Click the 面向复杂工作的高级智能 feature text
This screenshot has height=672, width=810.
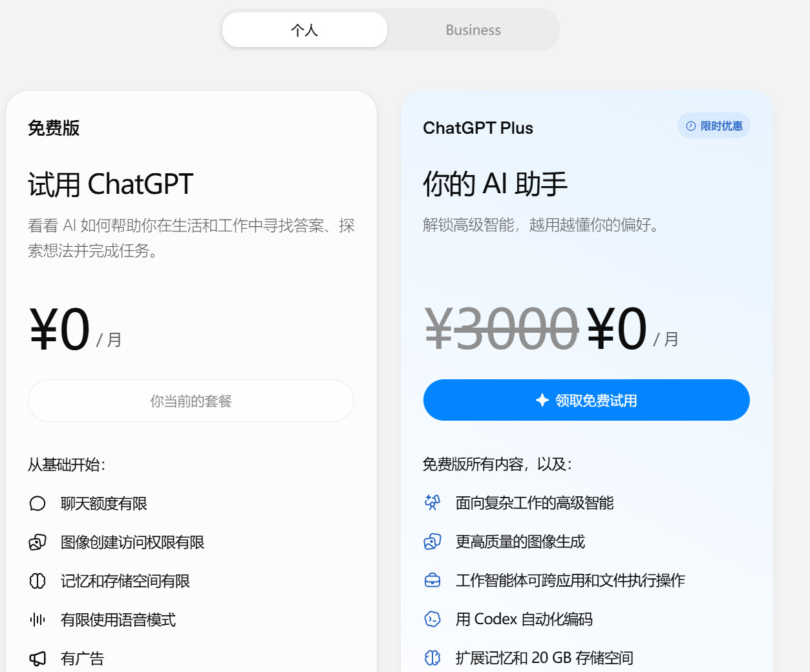point(535,503)
